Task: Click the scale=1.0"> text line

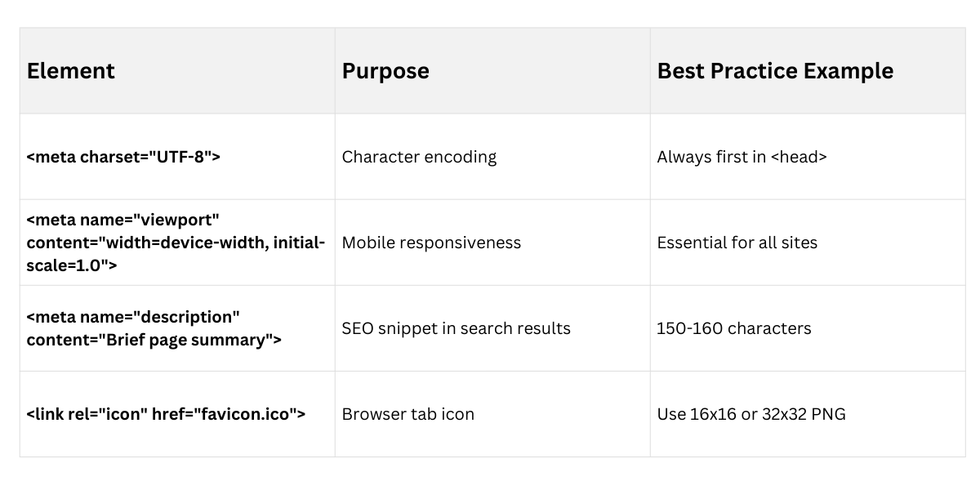Action: click(72, 265)
